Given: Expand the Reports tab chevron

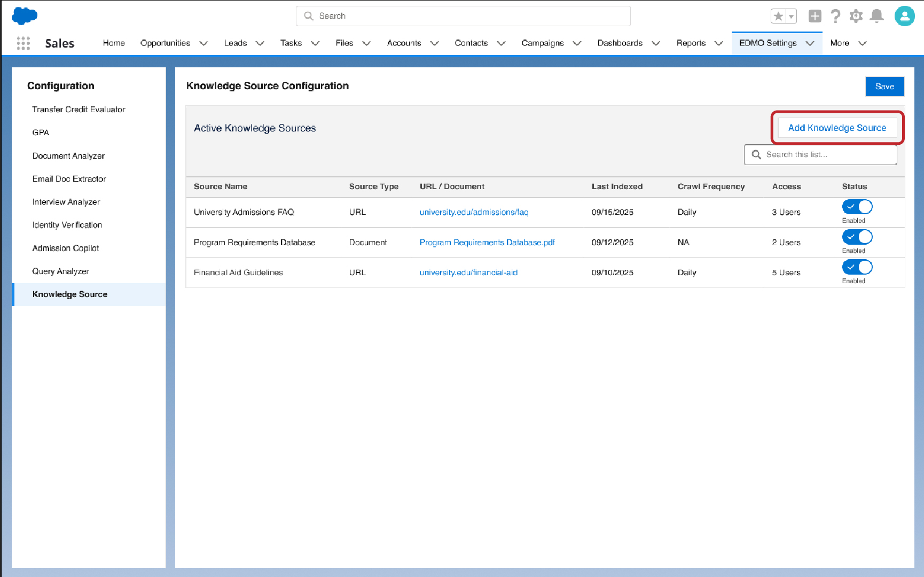Looking at the screenshot, I should (x=719, y=43).
